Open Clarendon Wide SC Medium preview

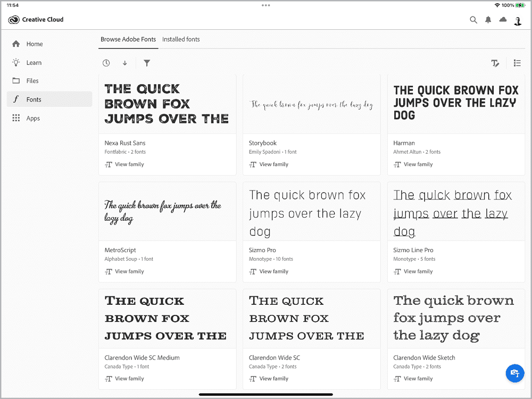(x=167, y=319)
